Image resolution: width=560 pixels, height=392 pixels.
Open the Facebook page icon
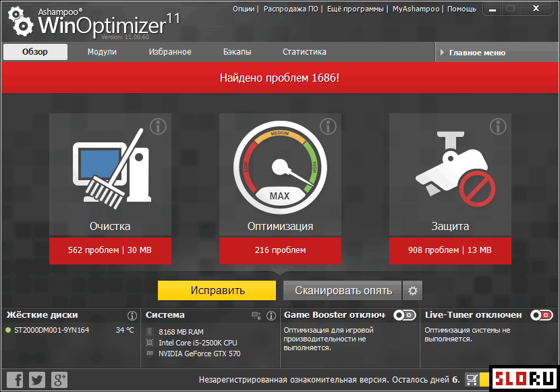(15, 380)
